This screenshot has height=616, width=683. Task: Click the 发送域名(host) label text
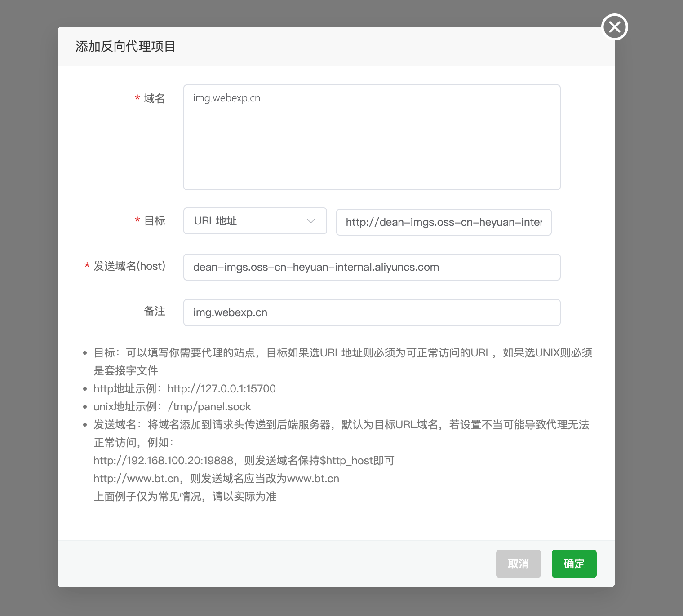pos(129,266)
